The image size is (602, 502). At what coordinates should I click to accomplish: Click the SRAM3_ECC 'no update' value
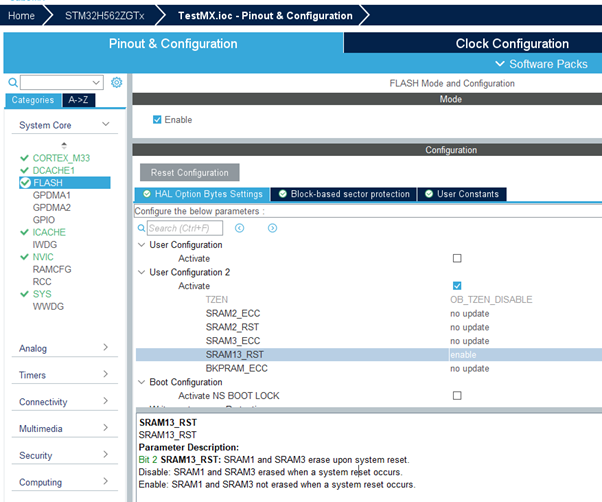click(x=470, y=341)
